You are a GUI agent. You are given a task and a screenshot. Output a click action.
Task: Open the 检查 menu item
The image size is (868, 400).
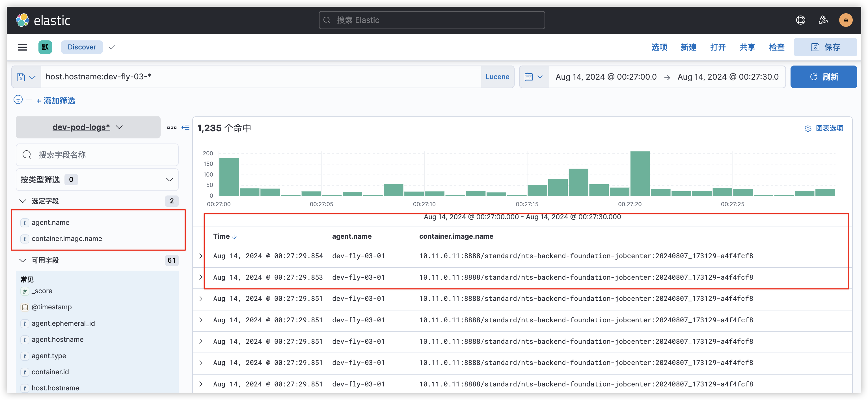776,47
